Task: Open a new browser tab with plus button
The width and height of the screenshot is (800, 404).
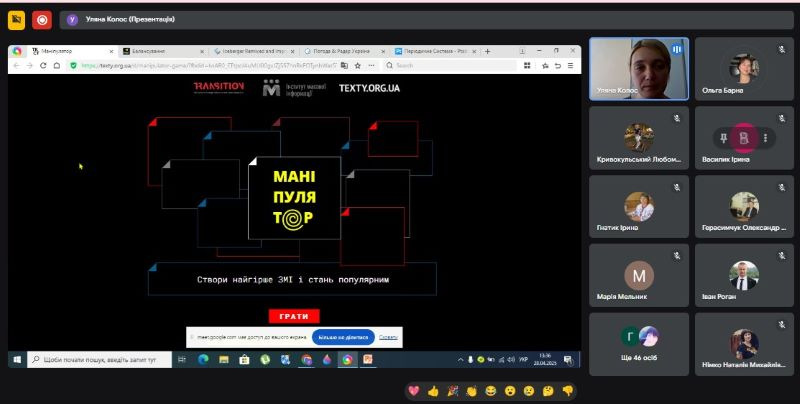Action: [487, 52]
